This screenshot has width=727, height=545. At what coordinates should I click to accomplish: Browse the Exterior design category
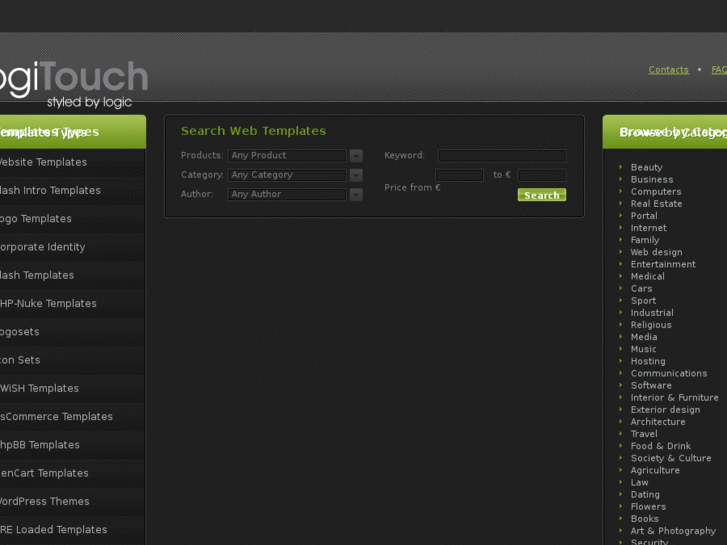(x=665, y=410)
